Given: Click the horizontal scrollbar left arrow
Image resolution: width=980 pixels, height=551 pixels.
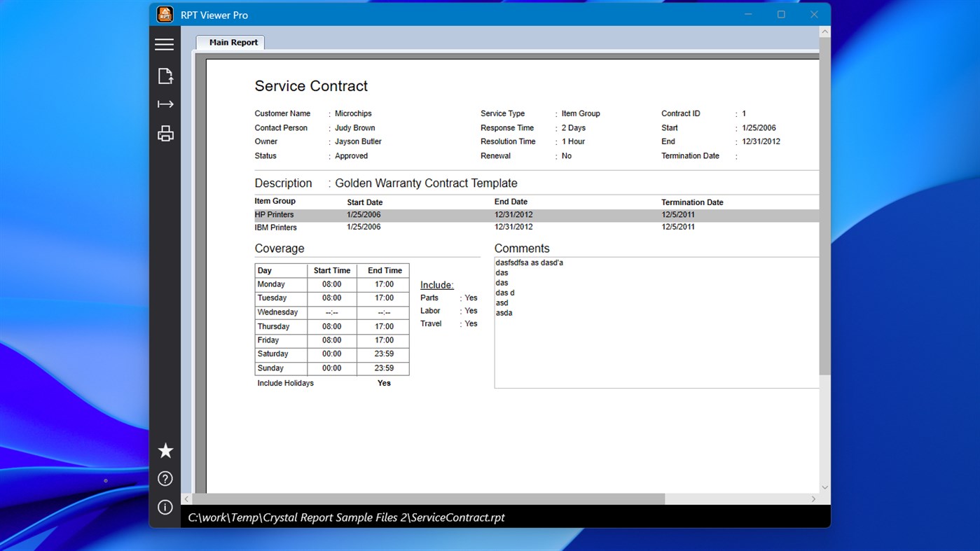Looking at the screenshot, I should (x=186, y=499).
